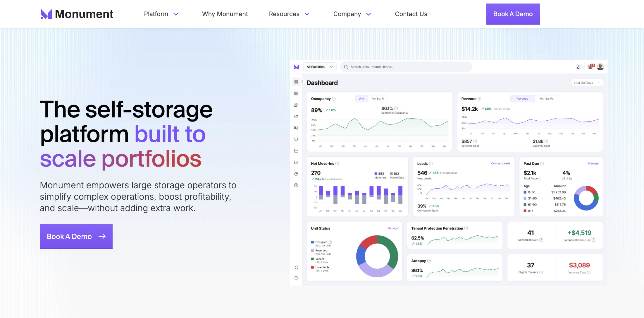644x318 pixels.
Task: Click the logout icon at sidebar bottom
Action: [296, 278]
